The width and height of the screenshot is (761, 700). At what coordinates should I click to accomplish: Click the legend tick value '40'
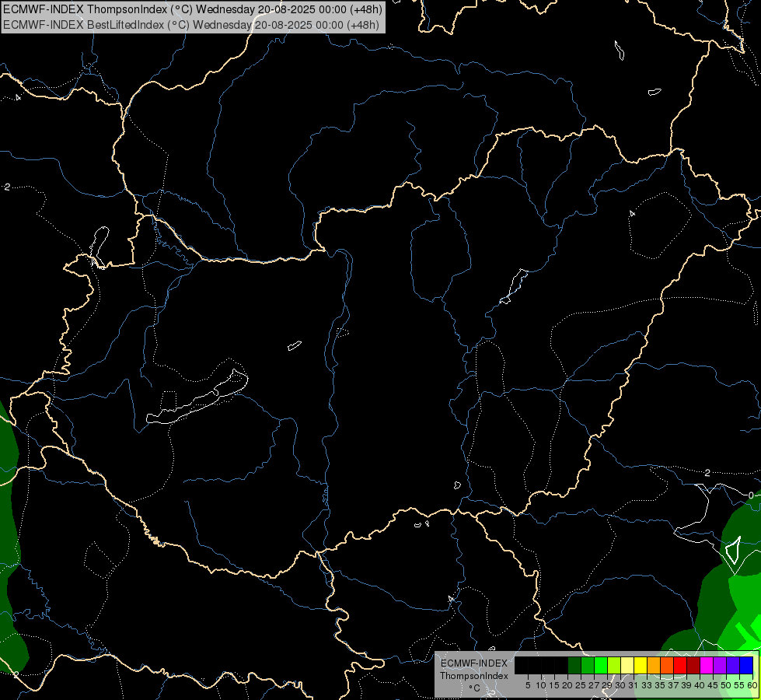pos(700,685)
